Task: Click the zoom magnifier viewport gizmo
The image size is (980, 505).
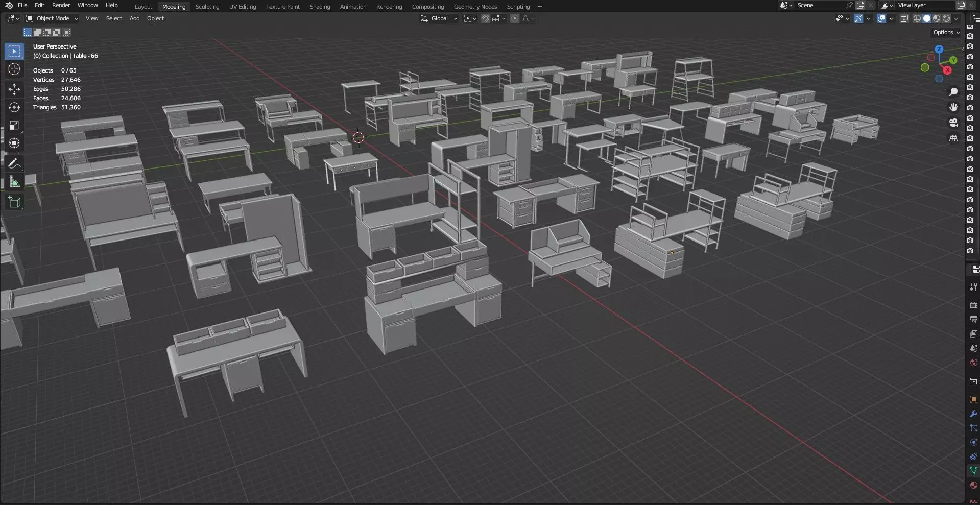Action: point(953,92)
